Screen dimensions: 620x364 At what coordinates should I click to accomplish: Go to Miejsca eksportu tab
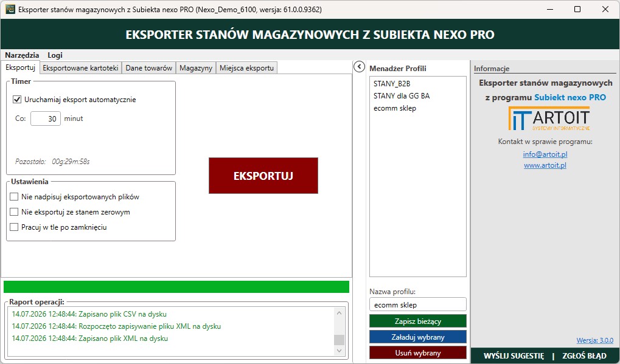coord(247,68)
